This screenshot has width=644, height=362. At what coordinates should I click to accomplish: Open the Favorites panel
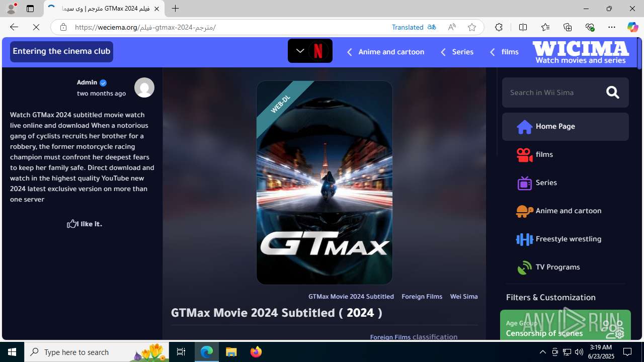pos(545,27)
